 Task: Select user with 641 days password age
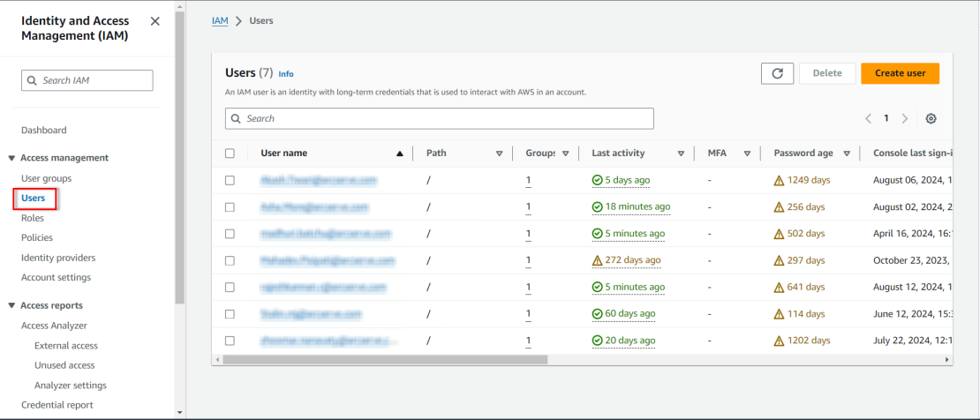point(230,288)
